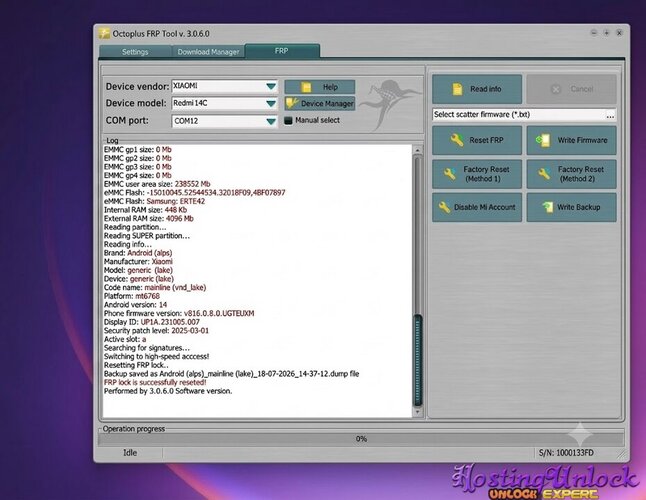The height and width of the screenshot is (500, 646).
Task: Click the 'Code name: mainline (vnd_lake)' line
Action: click(x=155, y=287)
